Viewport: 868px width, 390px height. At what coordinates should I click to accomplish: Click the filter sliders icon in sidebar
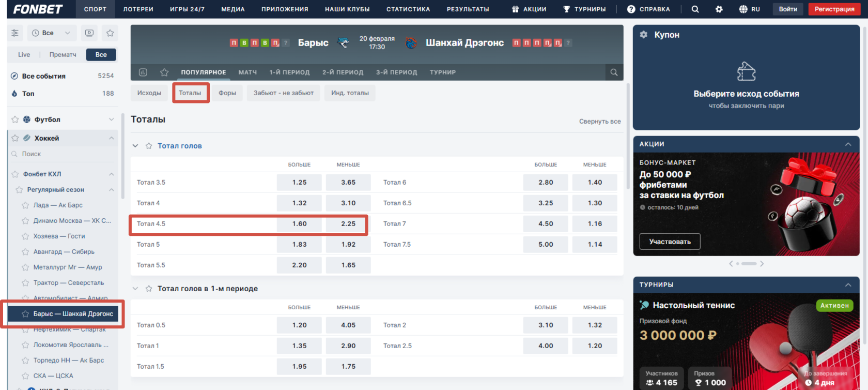[x=15, y=33]
